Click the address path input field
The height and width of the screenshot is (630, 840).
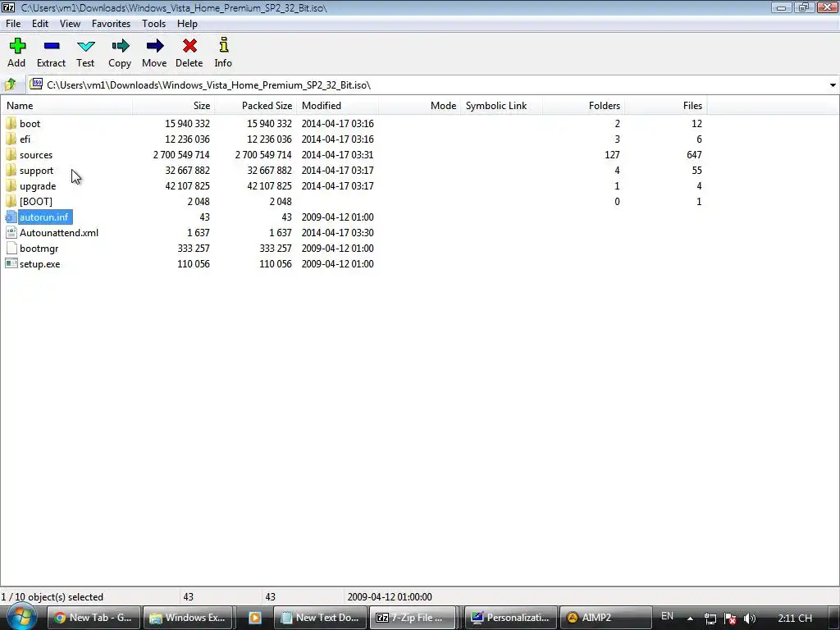434,85
